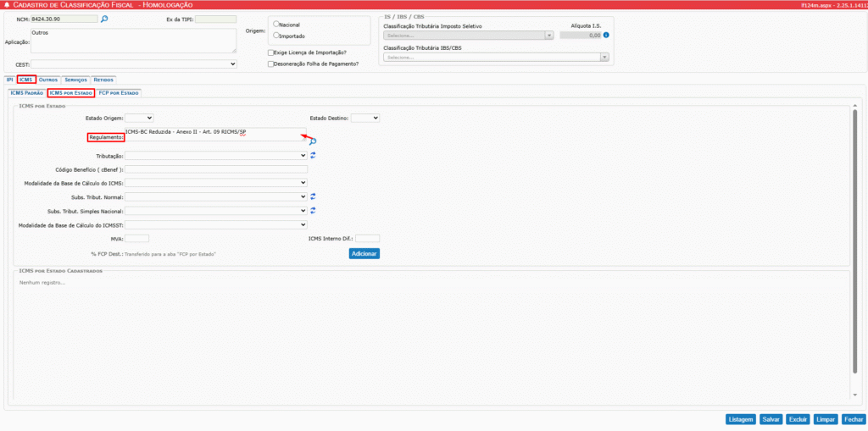Select the Nacional origin radio button
Screen dimensions: 868x431
pos(277,25)
